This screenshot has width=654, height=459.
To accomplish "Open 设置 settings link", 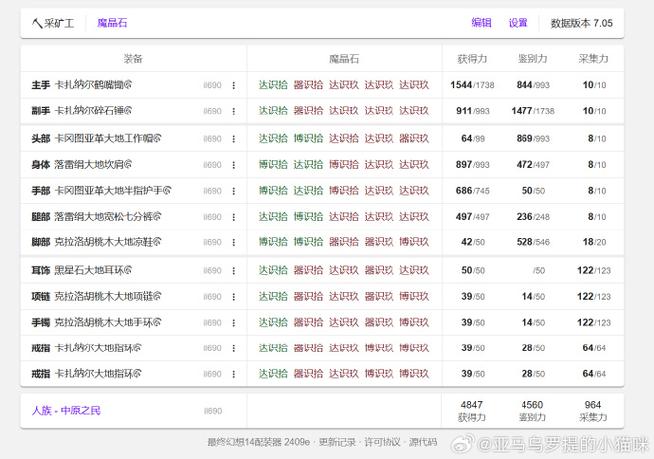I will point(518,23).
